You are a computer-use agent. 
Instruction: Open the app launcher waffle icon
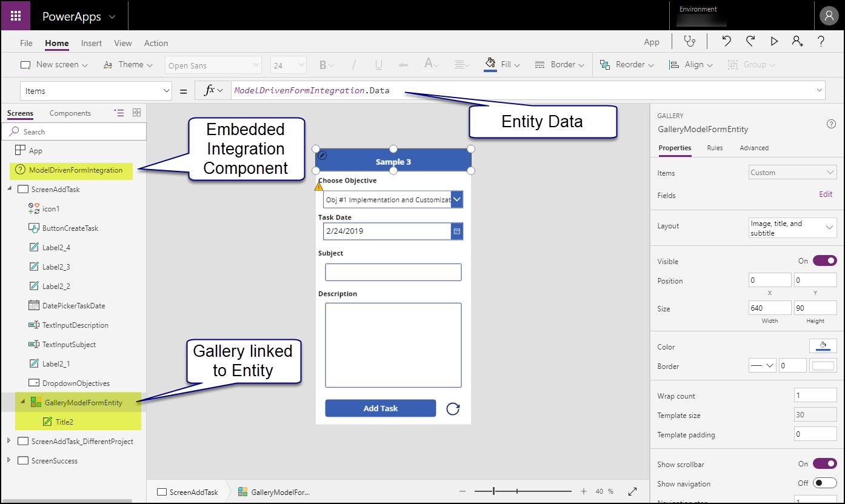coord(16,16)
